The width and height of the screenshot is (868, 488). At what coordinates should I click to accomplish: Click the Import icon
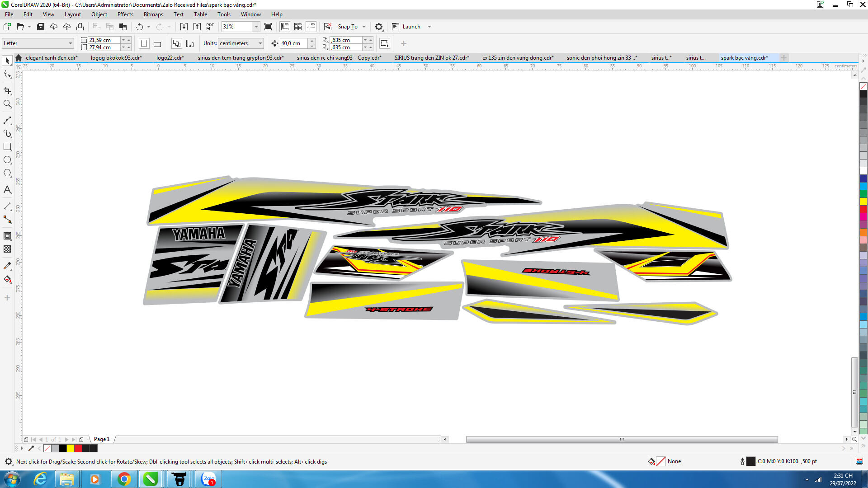click(184, 27)
